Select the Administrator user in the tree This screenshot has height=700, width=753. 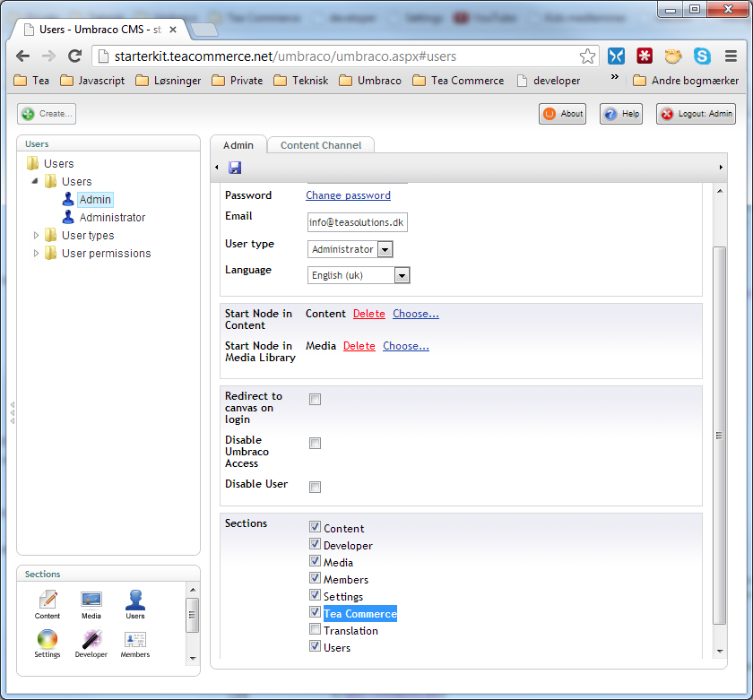(x=112, y=218)
